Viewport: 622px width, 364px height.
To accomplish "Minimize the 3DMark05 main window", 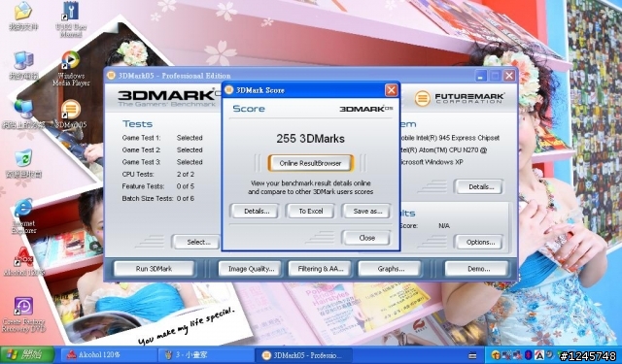I will coord(481,76).
